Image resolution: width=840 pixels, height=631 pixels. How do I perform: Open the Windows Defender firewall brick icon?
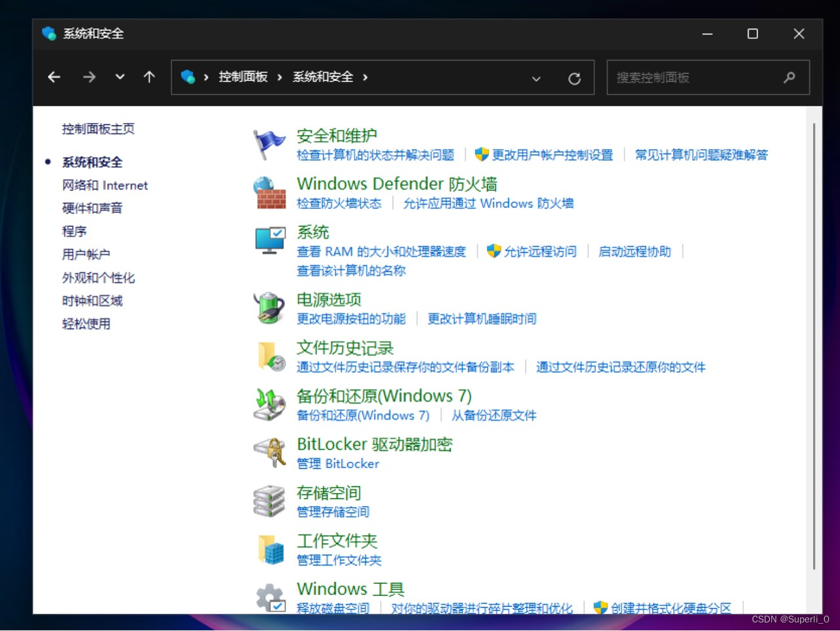(269, 193)
